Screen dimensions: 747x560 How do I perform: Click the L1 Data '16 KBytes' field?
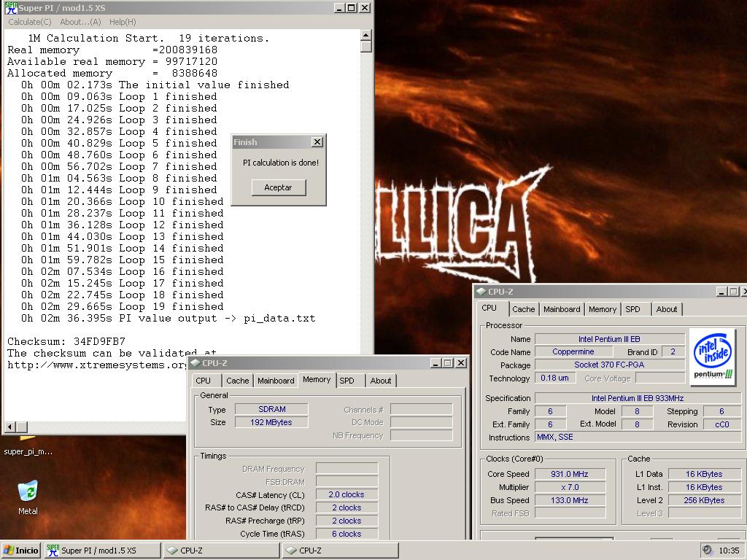(x=704, y=474)
